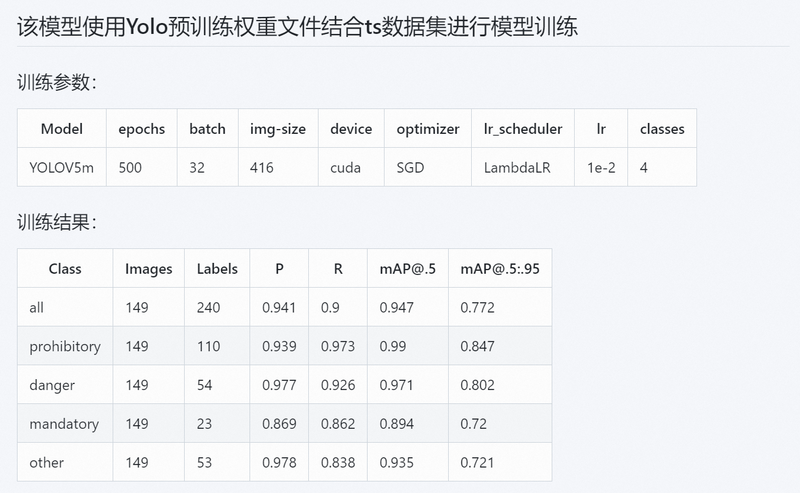Click the page heading about Yolo pretrained weights

click(297, 27)
